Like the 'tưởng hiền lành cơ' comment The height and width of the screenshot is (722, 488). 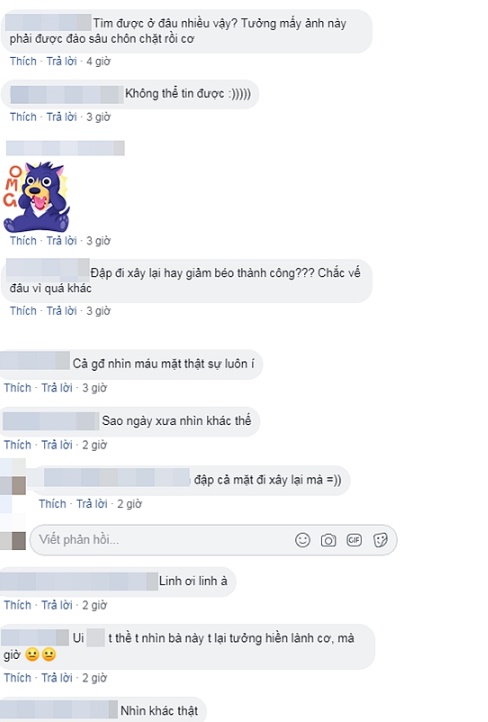click(x=17, y=678)
